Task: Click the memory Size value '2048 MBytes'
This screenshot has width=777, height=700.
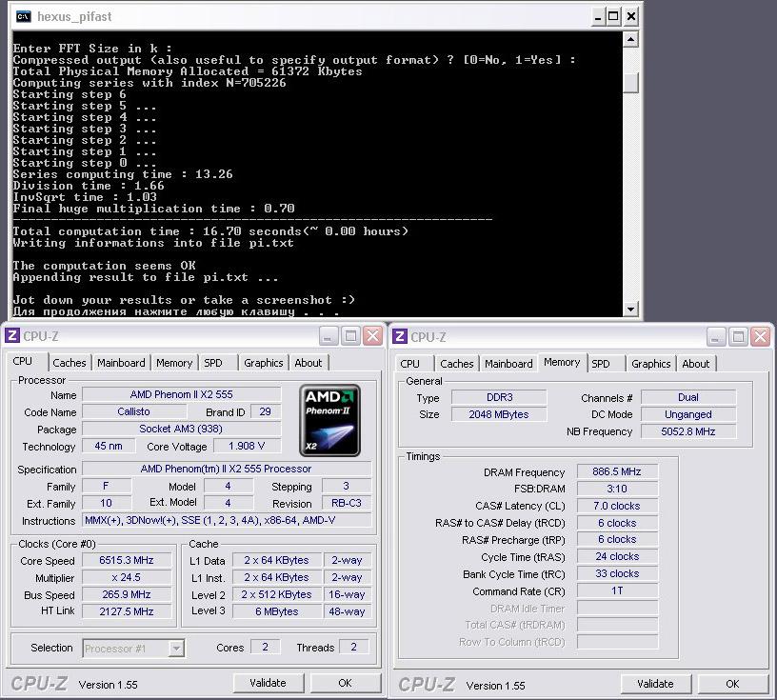Action: 500,414
